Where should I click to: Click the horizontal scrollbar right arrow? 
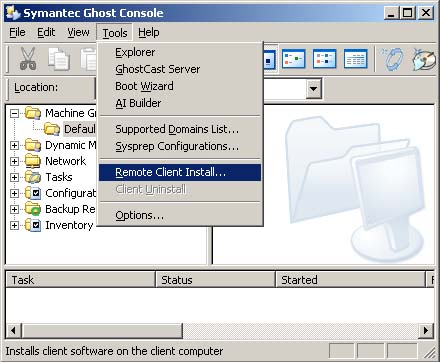pyautogui.click(x=426, y=331)
